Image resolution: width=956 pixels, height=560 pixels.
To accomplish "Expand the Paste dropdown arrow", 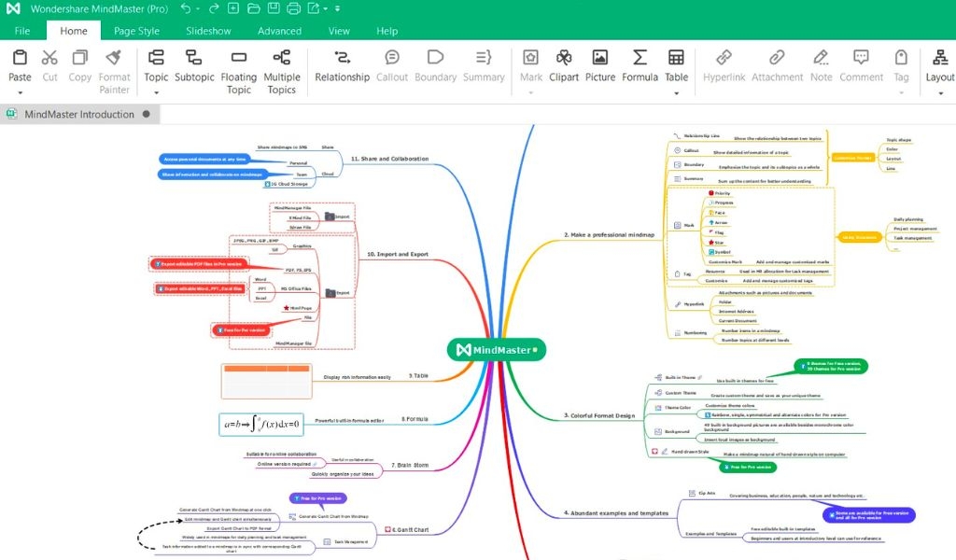I will pos(20,92).
